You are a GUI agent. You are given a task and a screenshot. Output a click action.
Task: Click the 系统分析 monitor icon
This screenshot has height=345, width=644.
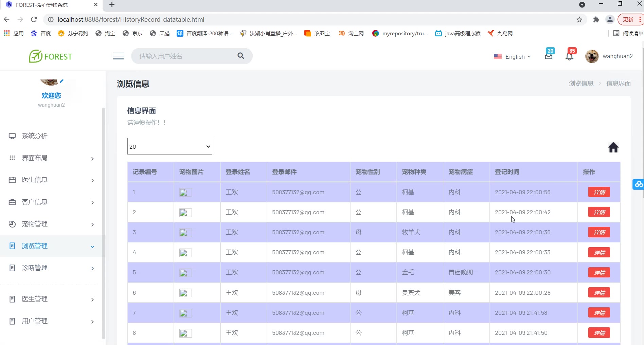[x=12, y=136]
